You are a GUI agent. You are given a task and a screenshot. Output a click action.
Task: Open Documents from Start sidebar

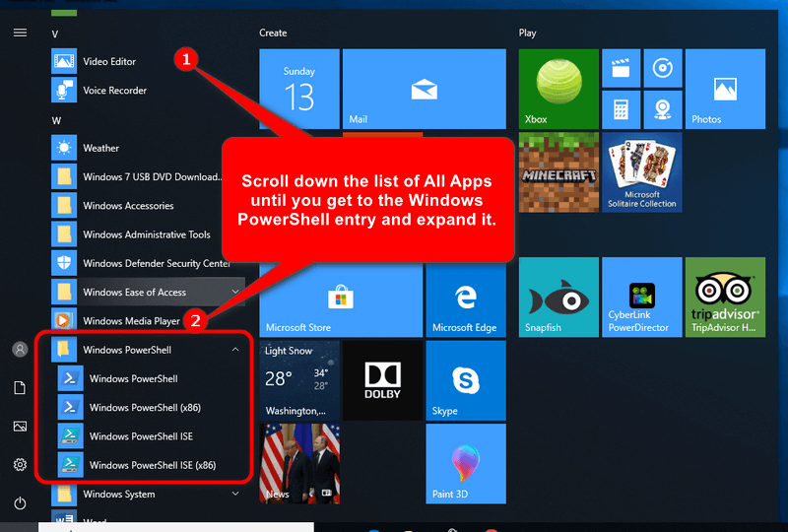(20, 388)
